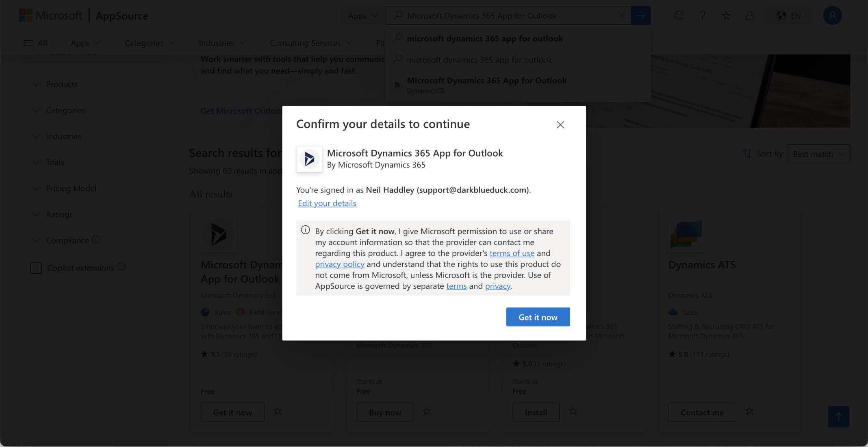This screenshot has height=447, width=868.
Task: Click the feedback smiley face icon
Action: 679,15
